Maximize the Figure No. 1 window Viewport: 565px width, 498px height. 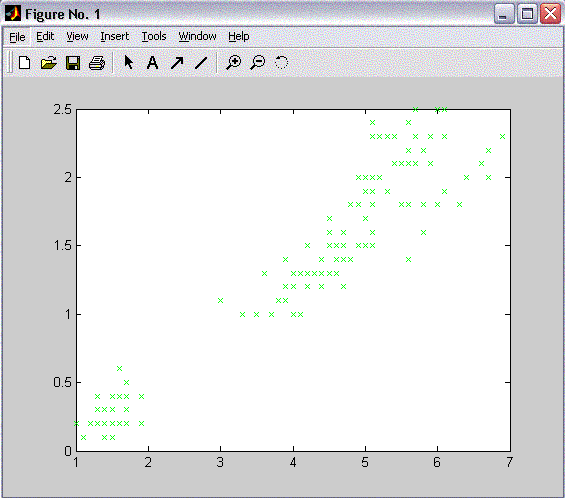pos(527,14)
